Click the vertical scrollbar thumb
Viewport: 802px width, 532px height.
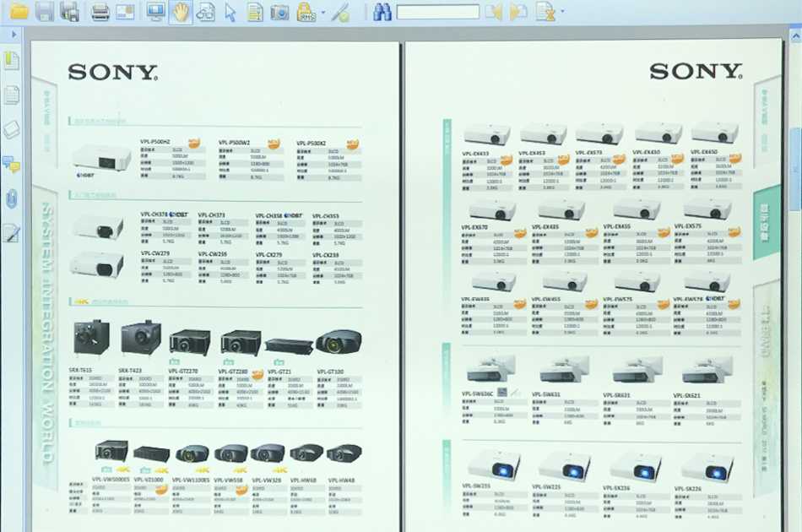tap(794, 167)
